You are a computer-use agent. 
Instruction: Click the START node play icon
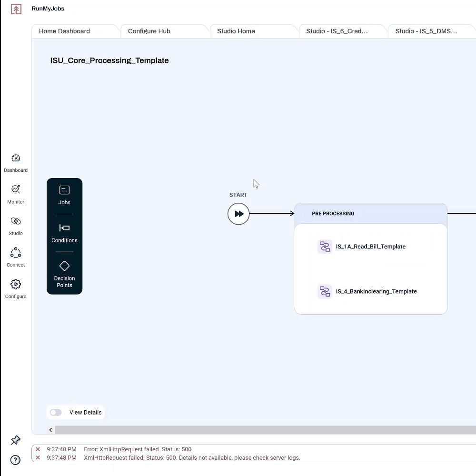[x=238, y=214]
